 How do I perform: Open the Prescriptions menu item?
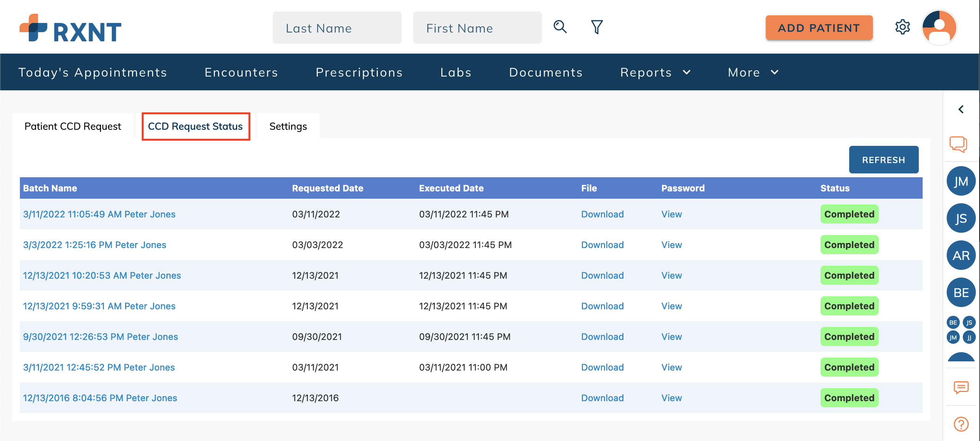(x=359, y=72)
